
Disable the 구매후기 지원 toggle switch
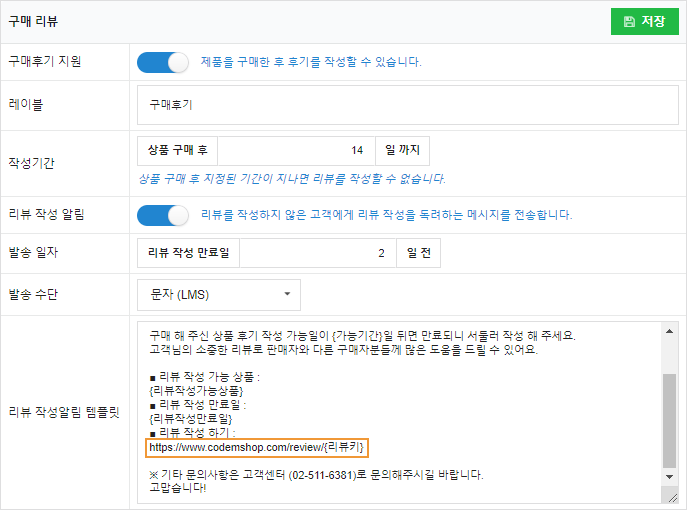pyautogui.click(x=163, y=62)
